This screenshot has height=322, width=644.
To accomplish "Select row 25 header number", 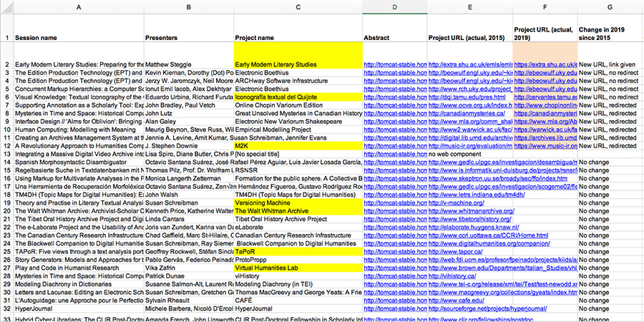I will pyautogui.click(x=7, y=251).
